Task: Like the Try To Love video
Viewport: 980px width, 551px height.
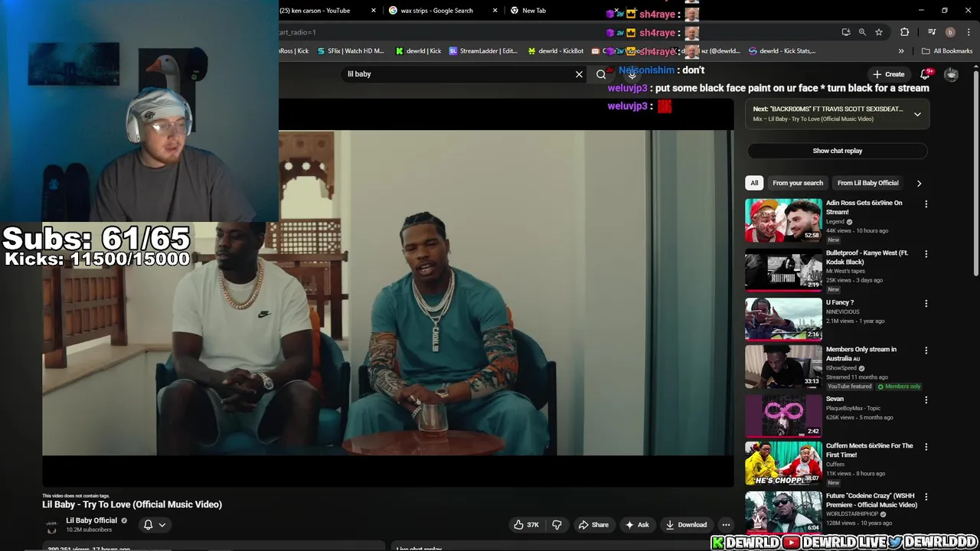Action: (525, 525)
